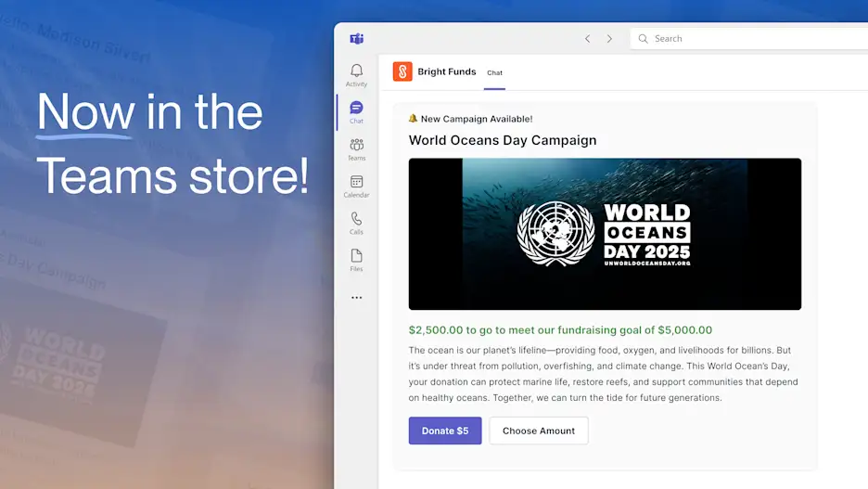The image size is (868, 489).
Task: Open the Calendar from the sidebar
Action: [356, 187]
